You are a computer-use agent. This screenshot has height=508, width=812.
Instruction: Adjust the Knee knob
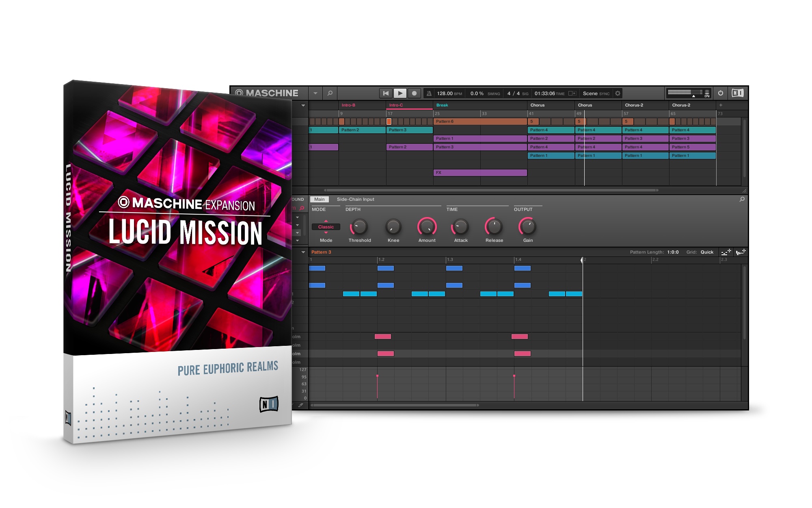point(393,227)
